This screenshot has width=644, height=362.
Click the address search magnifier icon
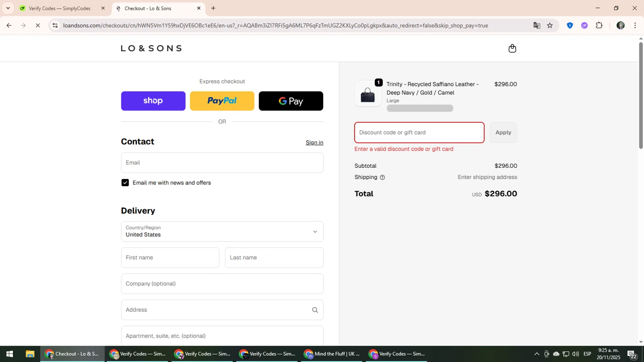(315, 310)
